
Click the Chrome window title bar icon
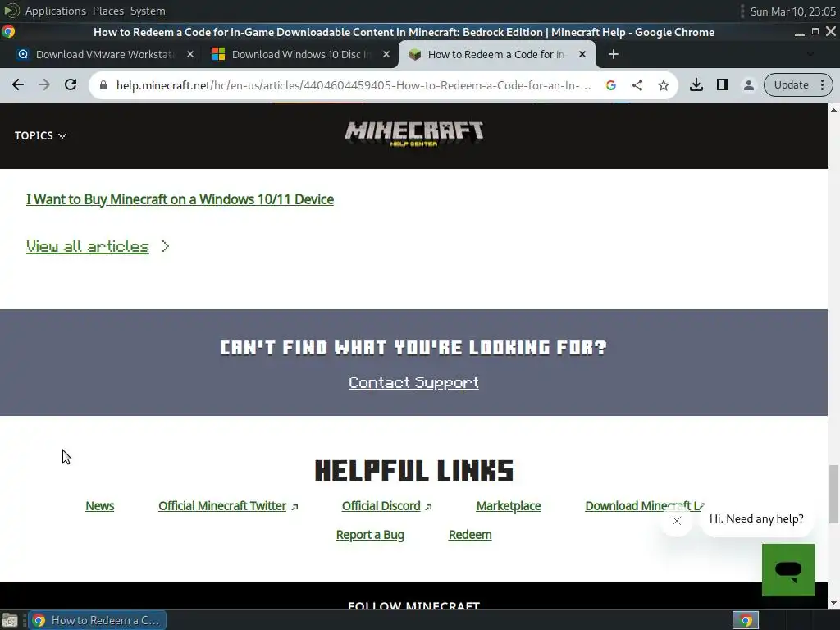click(x=8, y=32)
